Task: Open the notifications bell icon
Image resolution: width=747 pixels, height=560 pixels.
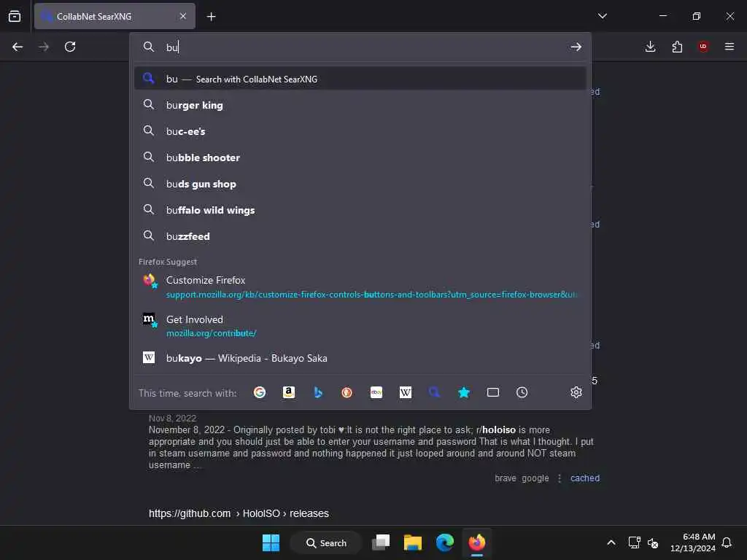Action: pyautogui.click(x=727, y=542)
